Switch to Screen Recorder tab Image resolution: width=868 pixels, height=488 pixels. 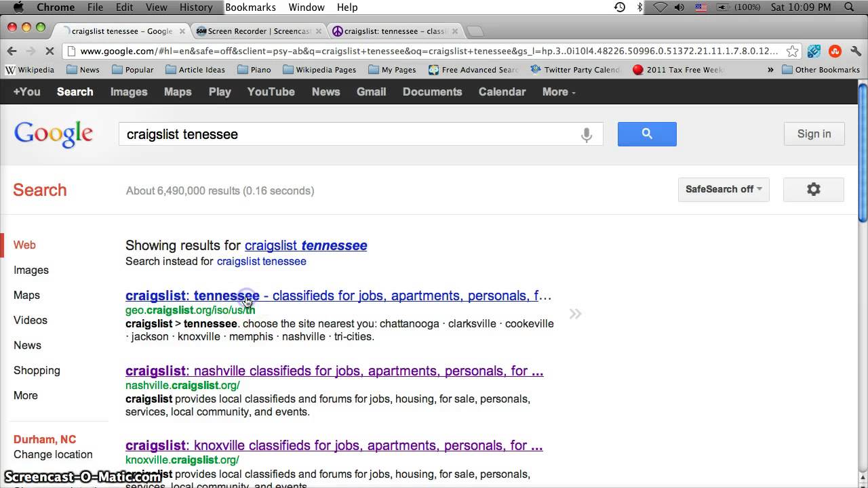tap(259, 31)
